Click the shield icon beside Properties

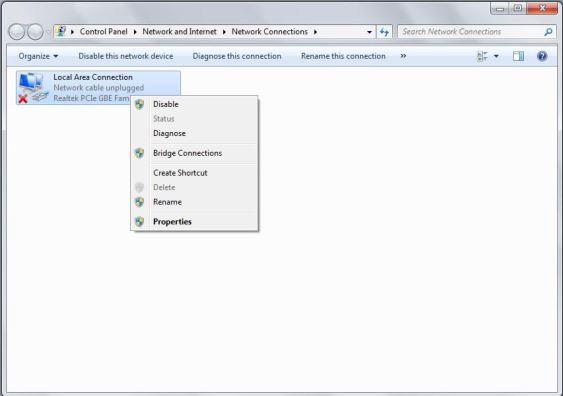pos(139,222)
